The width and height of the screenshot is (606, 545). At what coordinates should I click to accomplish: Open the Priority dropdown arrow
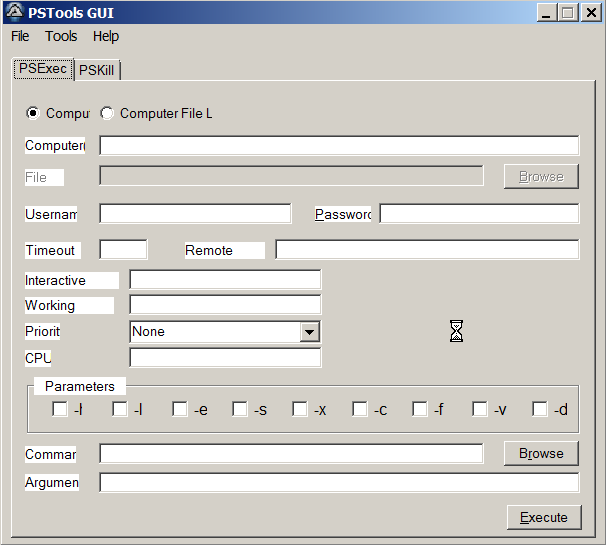coord(310,332)
